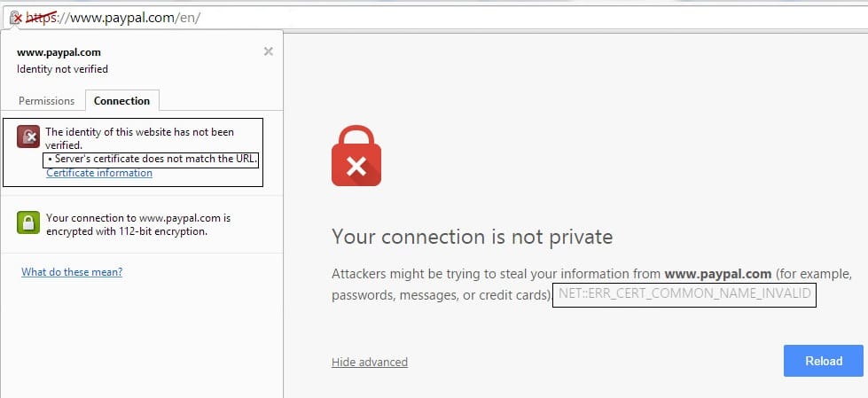Switch to the Permissions tab

(46, 101)
